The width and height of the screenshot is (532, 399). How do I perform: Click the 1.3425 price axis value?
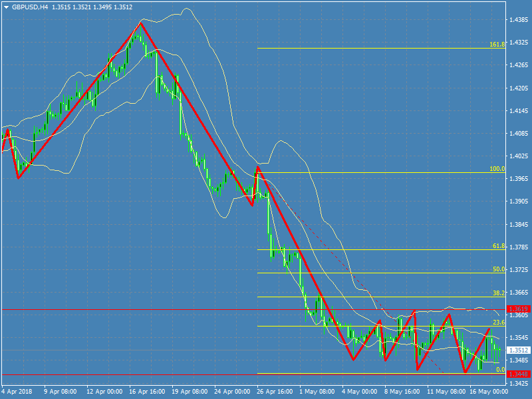[519, 383]
